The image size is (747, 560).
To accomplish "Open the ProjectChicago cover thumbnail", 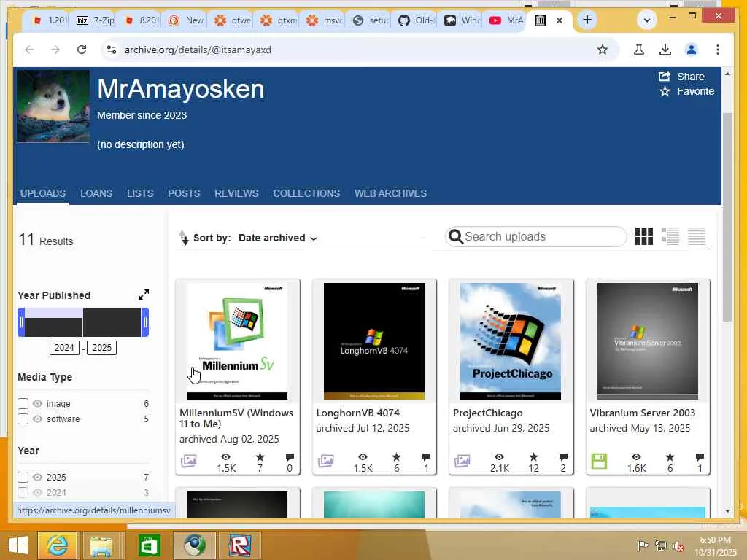I will pos(511,341).
